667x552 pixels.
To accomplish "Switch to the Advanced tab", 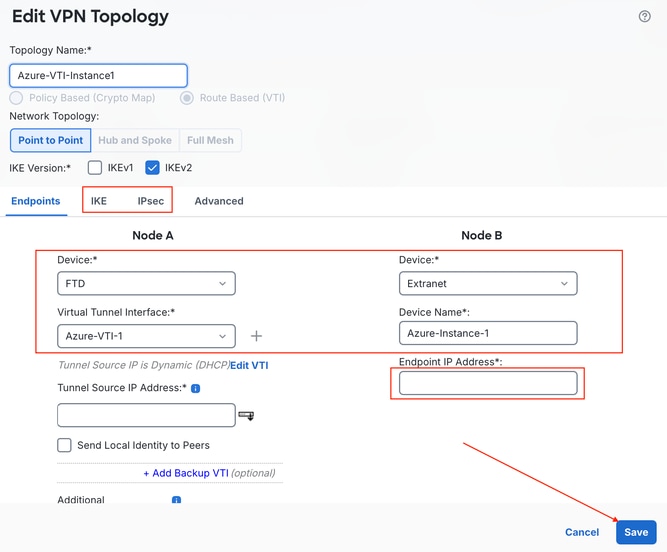I will click(219, 201).
